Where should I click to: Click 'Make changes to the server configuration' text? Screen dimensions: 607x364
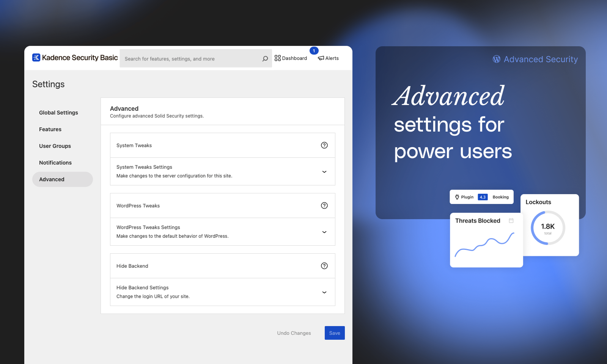click(174, 176)
